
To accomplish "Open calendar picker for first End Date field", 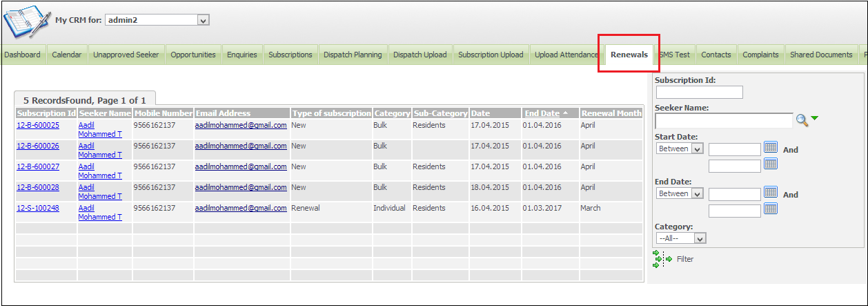I will (x=771, y=193).
